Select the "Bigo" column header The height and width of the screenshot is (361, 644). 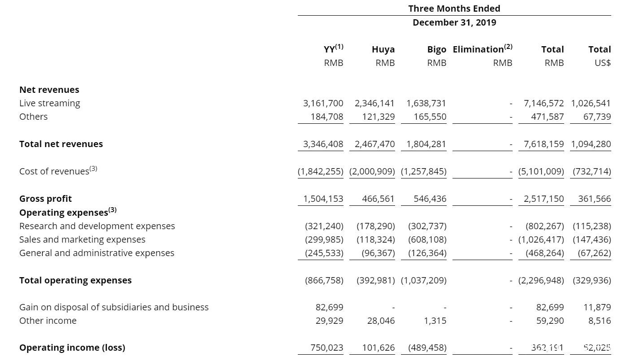point(436,49)
